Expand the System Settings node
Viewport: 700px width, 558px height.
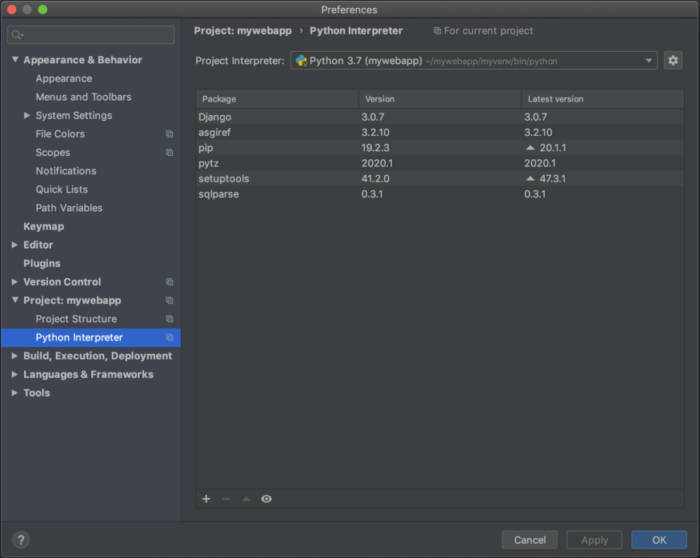pyautogui.click(x=27, y=116)
